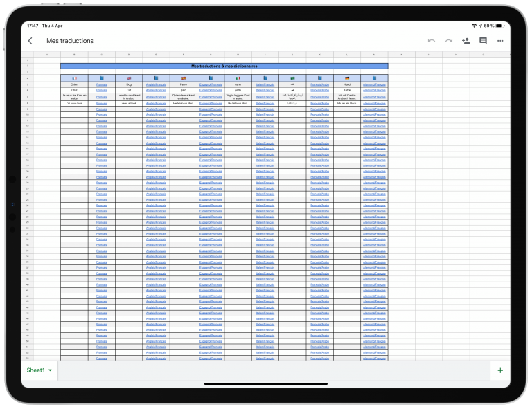
Task: Select the French flag header cell
Action: click(74, 78)
